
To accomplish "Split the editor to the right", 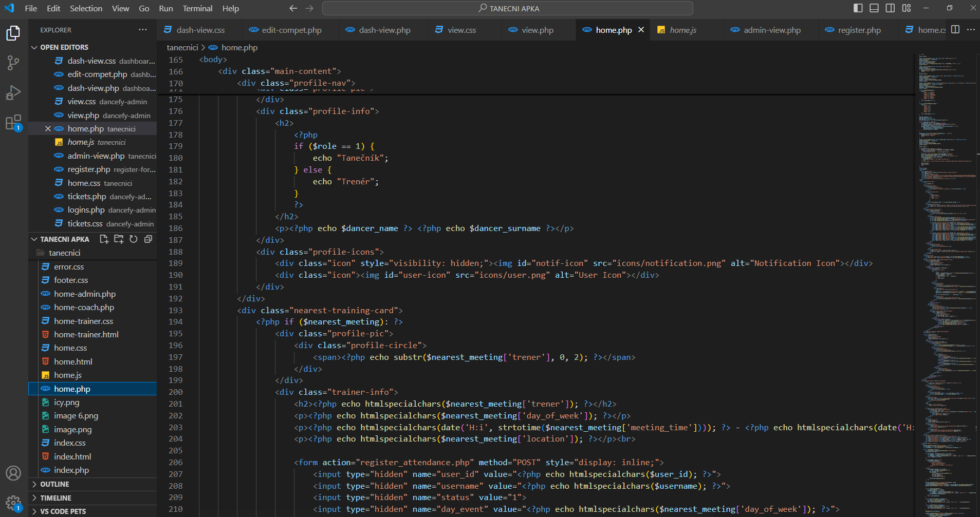I will coord(955,30).
